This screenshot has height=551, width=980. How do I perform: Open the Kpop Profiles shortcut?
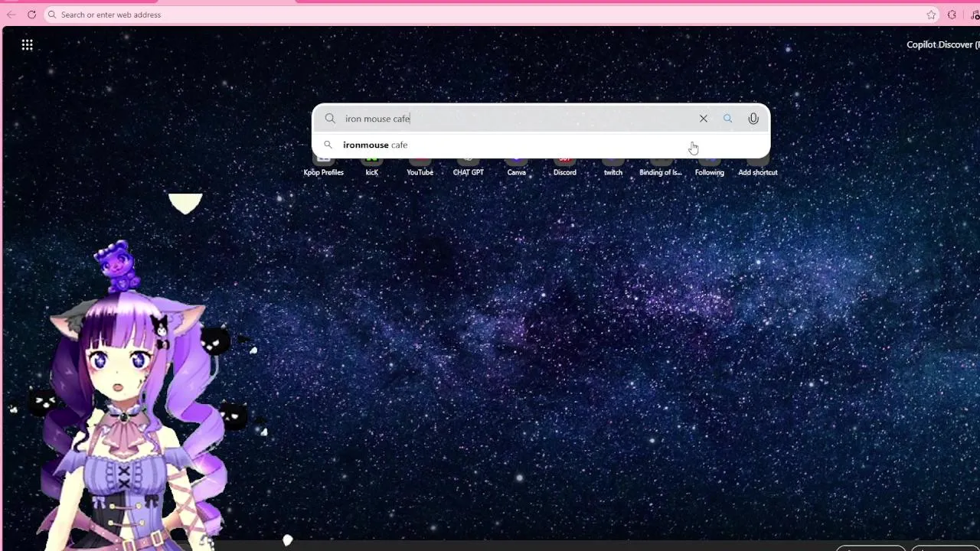pyautogui.click(x=323, y=165)
